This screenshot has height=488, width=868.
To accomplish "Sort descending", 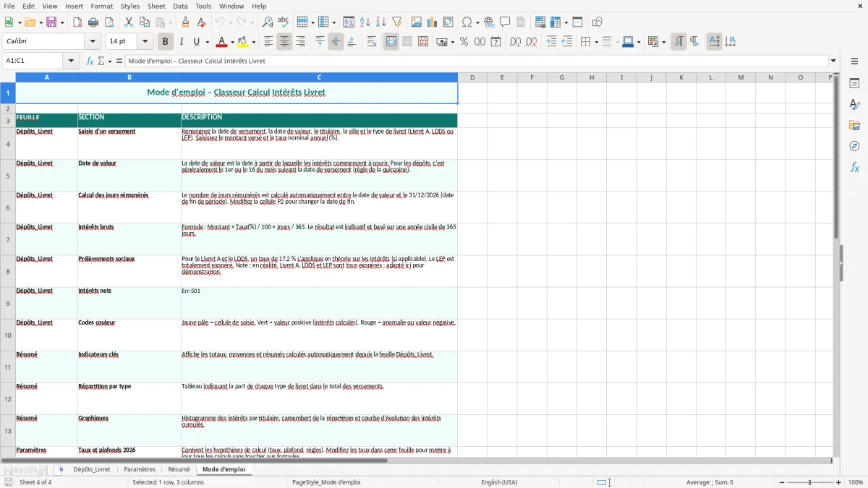I will tap(381, 22).
